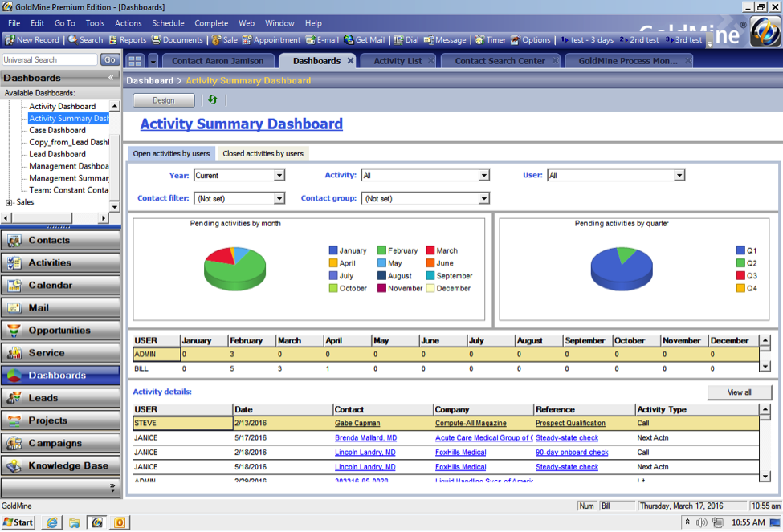This screenshot has height=532, width=783.
Task: Expand the Sales tree node
Action: [x=9, y=203]
